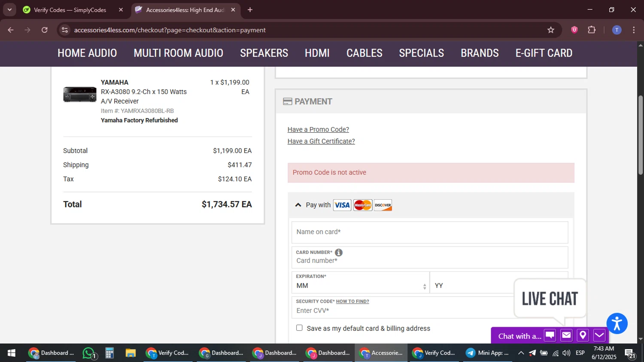Open the tab search dropdown arrow
The image size is (644, 362).
[9, 10]
